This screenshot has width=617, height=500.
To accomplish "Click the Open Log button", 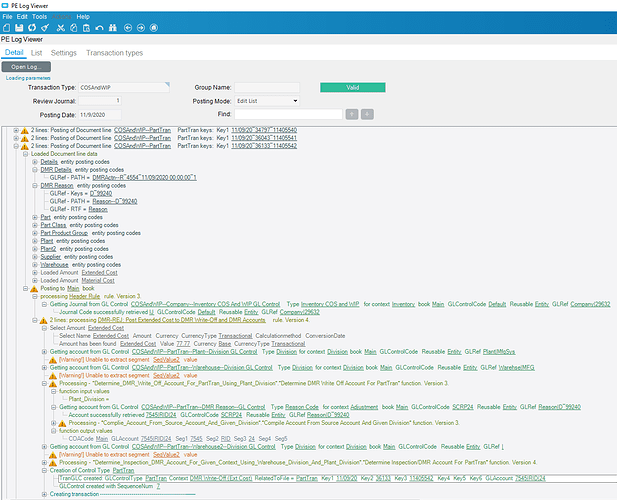I will pos(26,67).
